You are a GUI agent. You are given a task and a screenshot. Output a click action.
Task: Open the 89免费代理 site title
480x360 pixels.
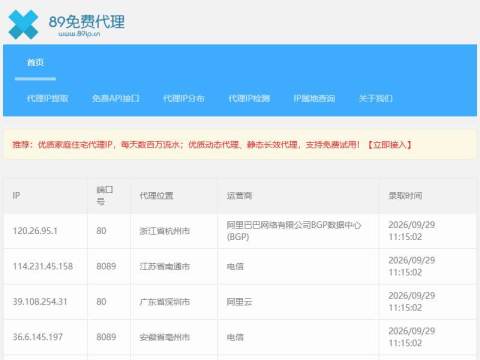click(x=87, y=22)
